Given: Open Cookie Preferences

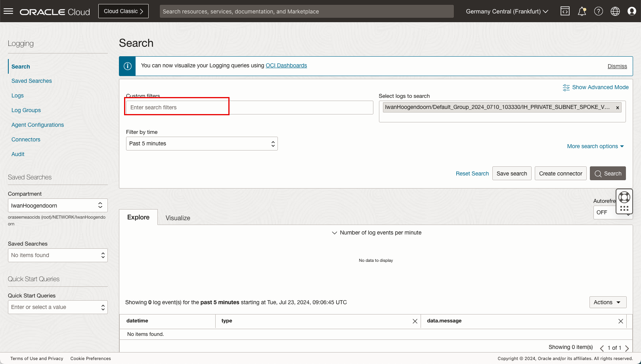Looking at the screenshot, I should 91,358.
